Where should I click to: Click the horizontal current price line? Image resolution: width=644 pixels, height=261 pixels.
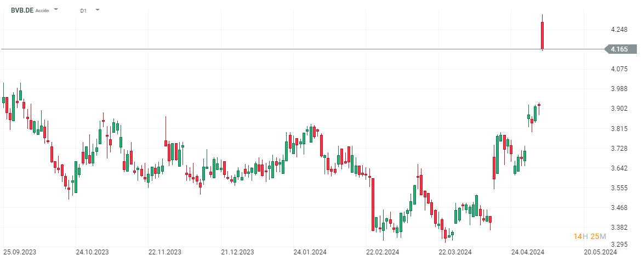tap(274, 49)
